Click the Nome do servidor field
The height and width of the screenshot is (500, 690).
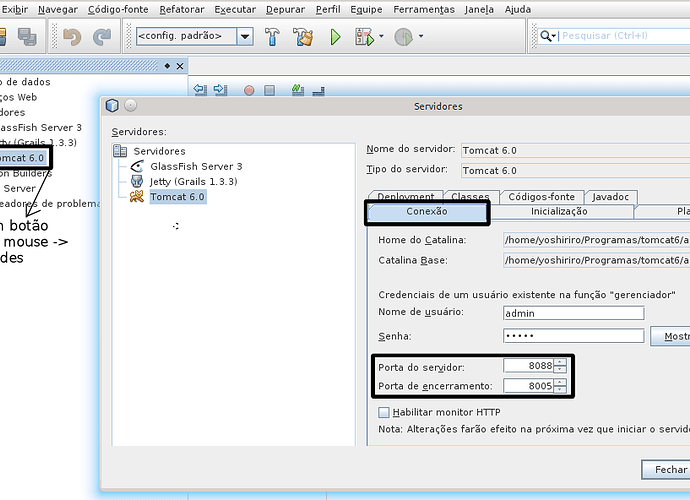576,151
